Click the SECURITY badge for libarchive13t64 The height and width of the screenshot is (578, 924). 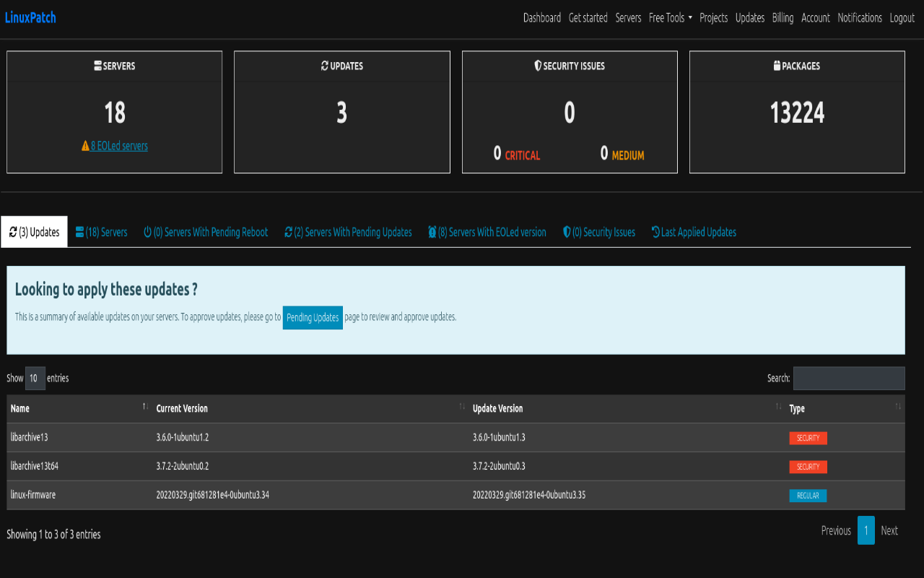coord(808,467)
